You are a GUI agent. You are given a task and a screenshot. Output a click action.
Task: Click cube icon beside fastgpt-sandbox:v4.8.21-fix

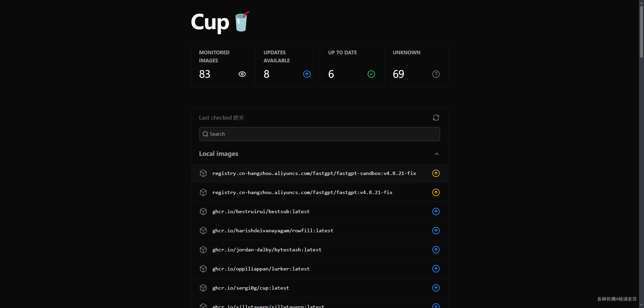pyautogui.click(x=203, y=173)
